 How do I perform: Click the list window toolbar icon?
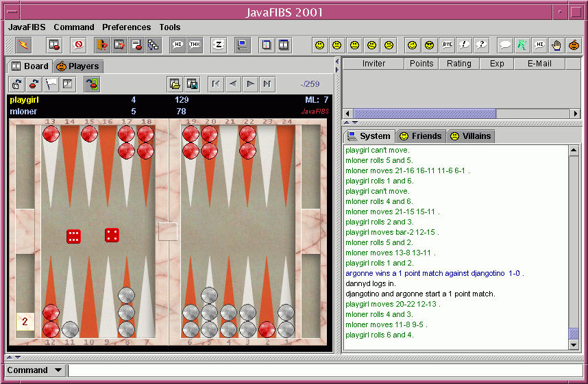click(267, 45)
